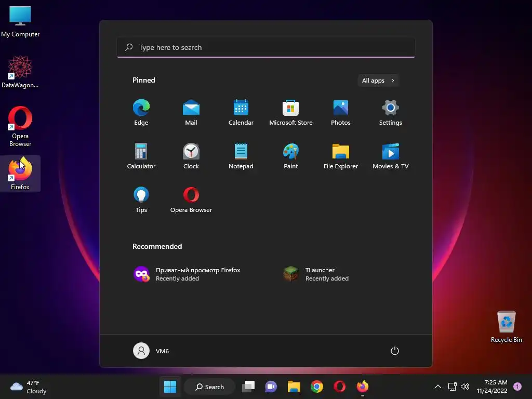
Task: Open Settings from the pinned apps
Action: (x=391, y=113)
